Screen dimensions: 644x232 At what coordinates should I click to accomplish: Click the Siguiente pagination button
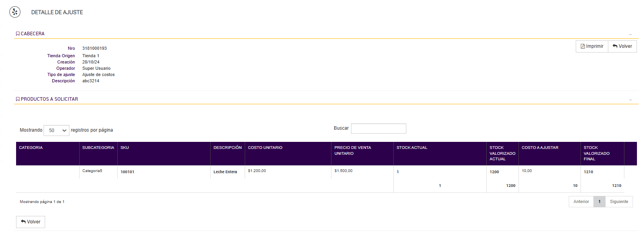[x=619, y=202]
